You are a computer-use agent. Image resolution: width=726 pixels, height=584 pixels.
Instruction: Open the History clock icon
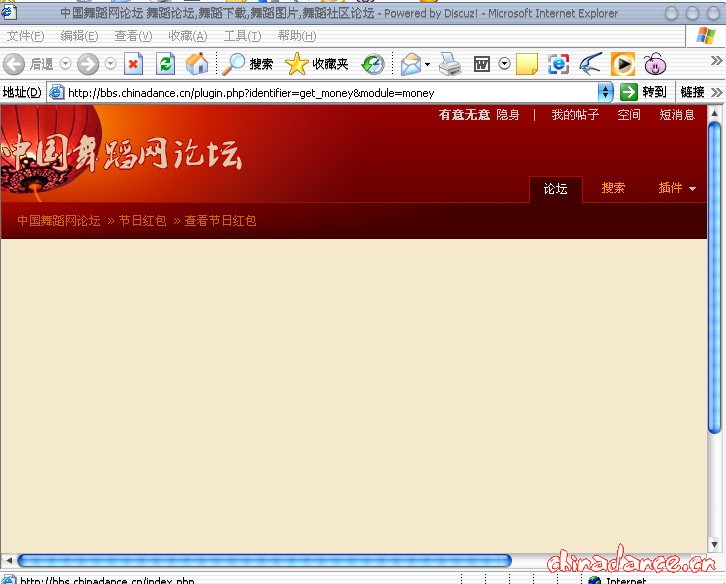(x=373, y=64)
